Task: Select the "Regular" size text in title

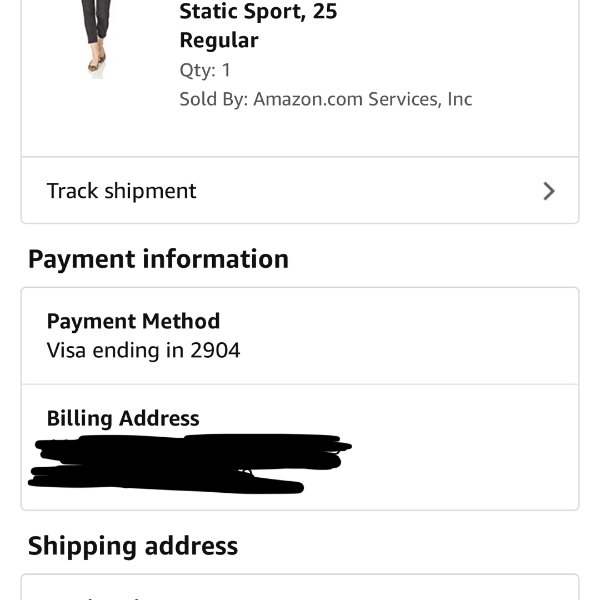Action: (219, 40)
